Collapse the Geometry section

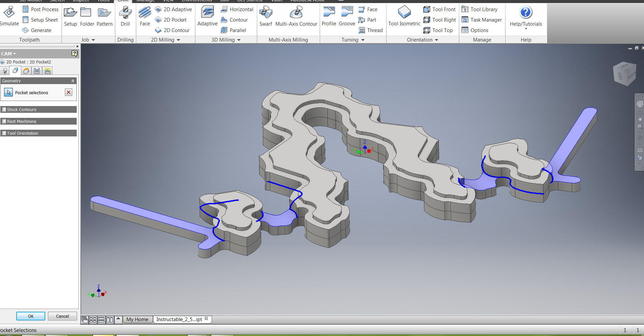pyautogui.click(x=73, y=81)
